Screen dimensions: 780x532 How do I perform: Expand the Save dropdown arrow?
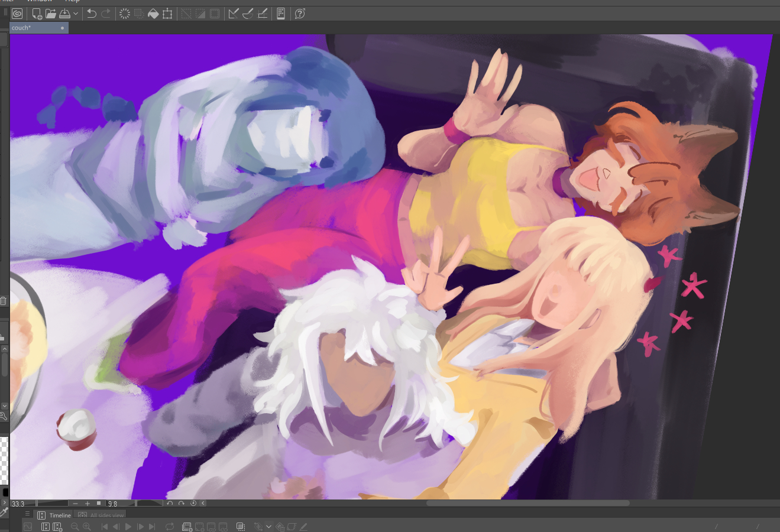point(76,14)
